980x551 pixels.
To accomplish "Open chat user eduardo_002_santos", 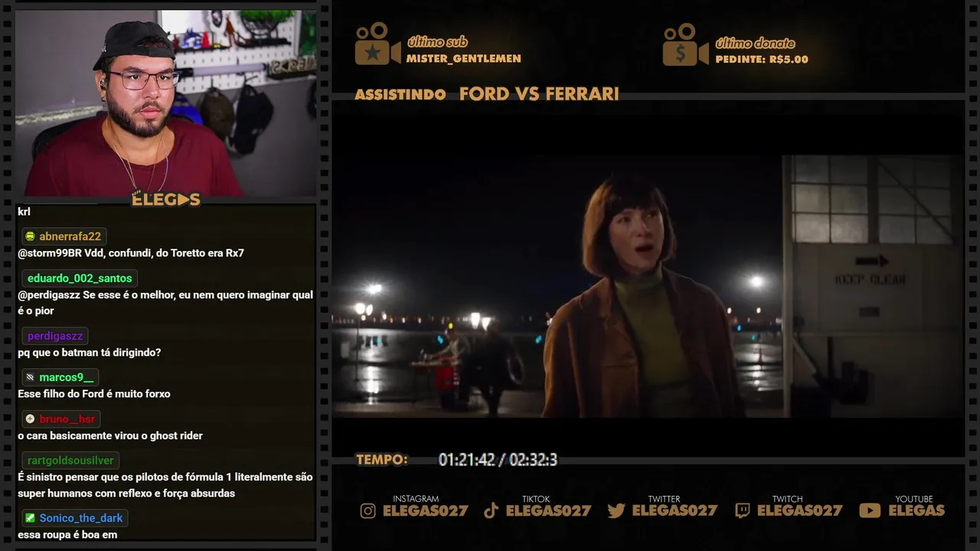I will click(80, 278).
